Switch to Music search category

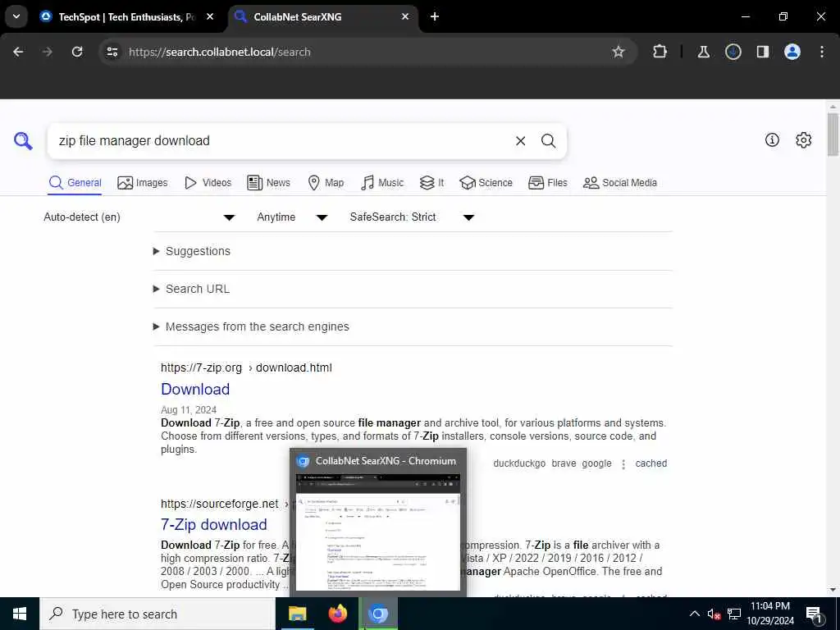click(x=382, y=183)
